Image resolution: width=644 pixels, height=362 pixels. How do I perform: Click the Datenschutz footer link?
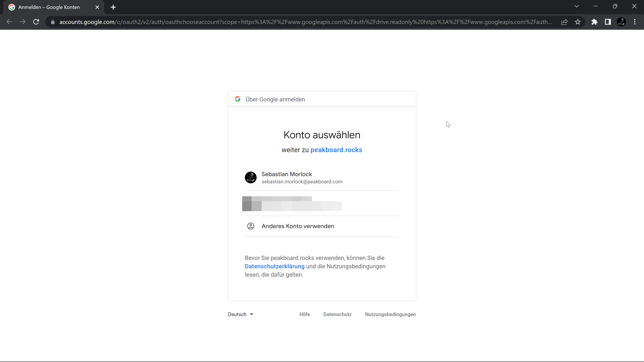tap(337, 314)
